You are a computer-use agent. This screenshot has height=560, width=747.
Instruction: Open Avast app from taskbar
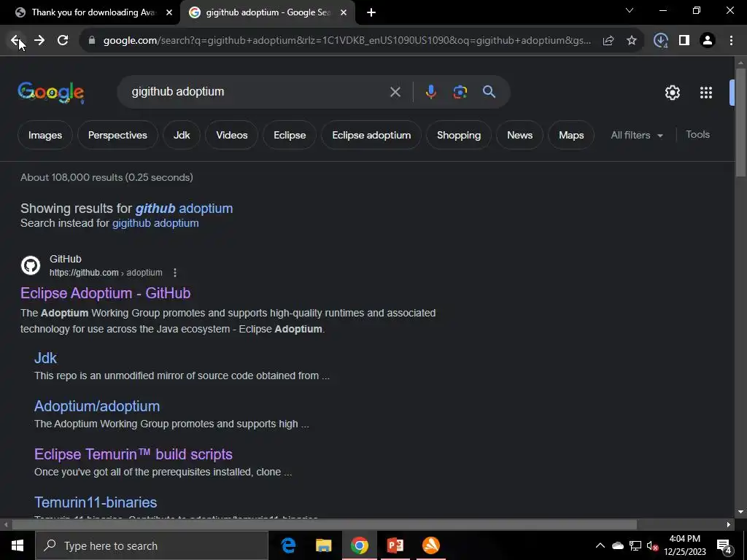click(430, 545)
